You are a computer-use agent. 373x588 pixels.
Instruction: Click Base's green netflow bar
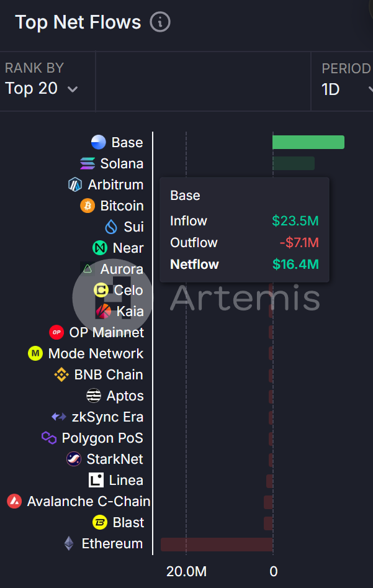[308, 142]
